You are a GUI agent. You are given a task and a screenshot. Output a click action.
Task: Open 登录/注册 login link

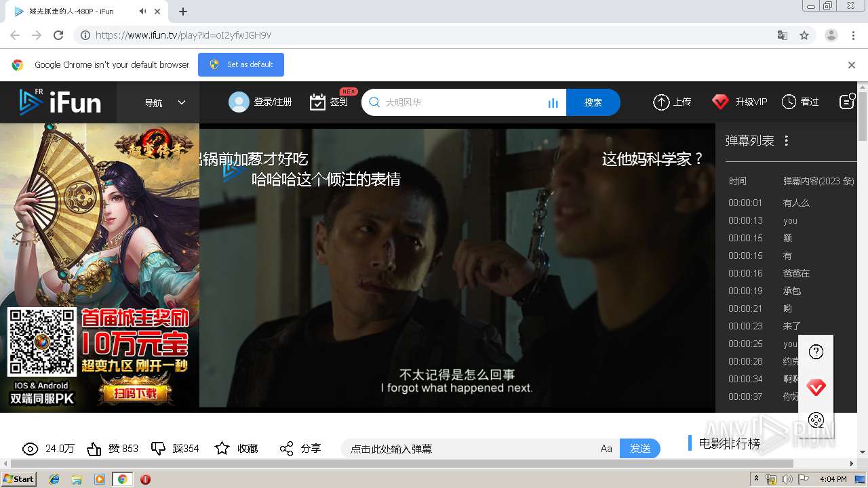tap(273, 102)
